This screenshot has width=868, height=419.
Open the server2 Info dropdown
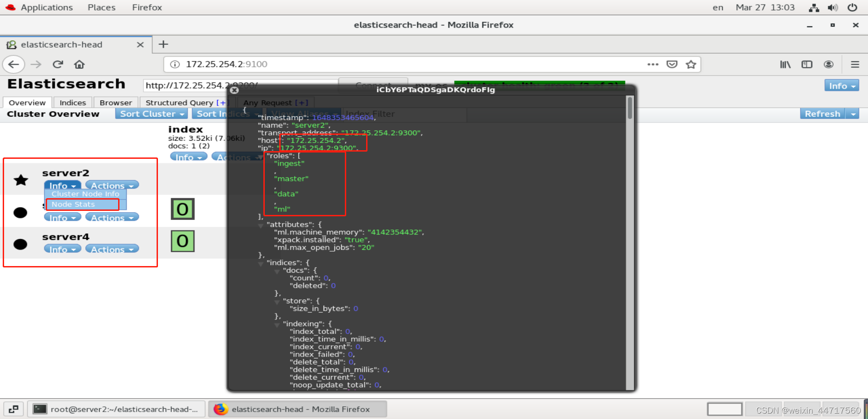tap(62, 186)
